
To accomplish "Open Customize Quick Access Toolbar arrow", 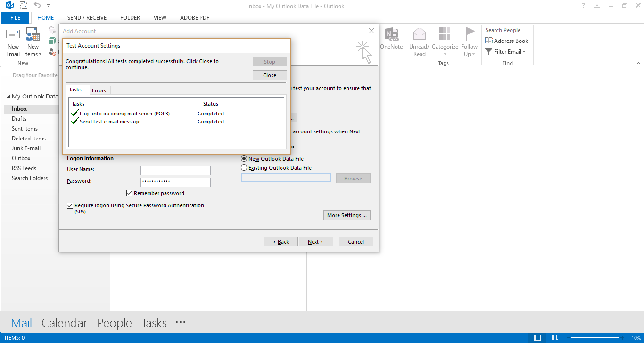I will [48, 6].
